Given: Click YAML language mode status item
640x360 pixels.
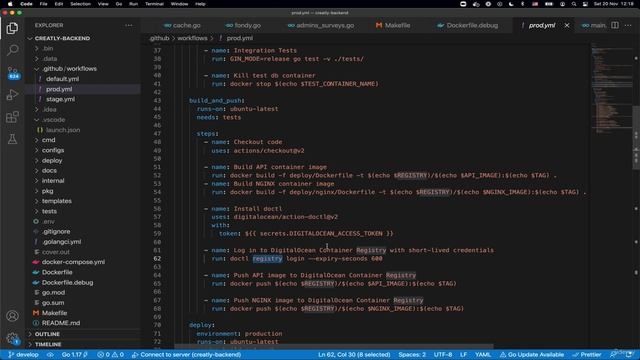Looking at the screenshot, I should click(x=483, y=355).
